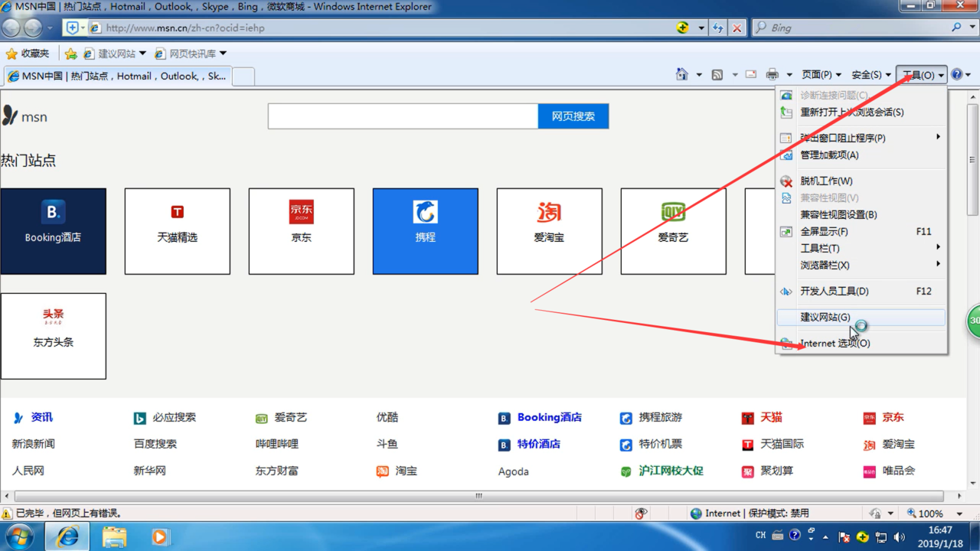
Task: Click the Windows Start orb
Action: tap(20, 536)
